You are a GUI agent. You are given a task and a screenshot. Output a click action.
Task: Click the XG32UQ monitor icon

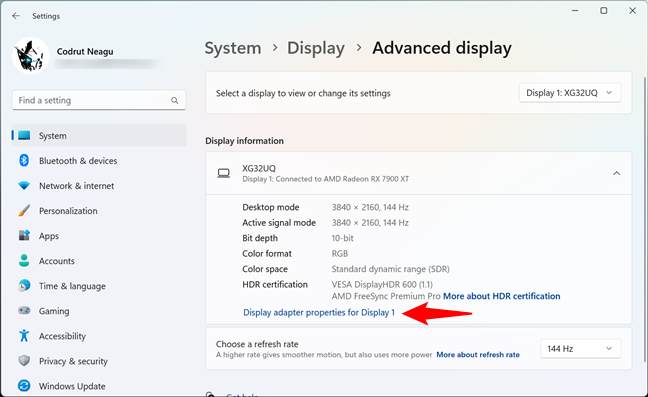(224, 173)
